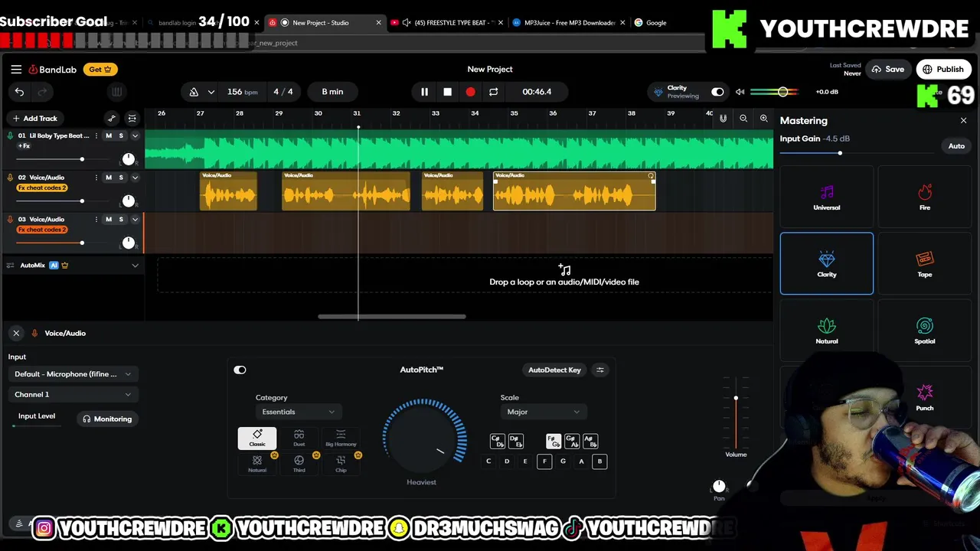Select the Clarity mastering preset
Image resolution: width=980 pixels, height=551 pixels.
coord(827,263)
